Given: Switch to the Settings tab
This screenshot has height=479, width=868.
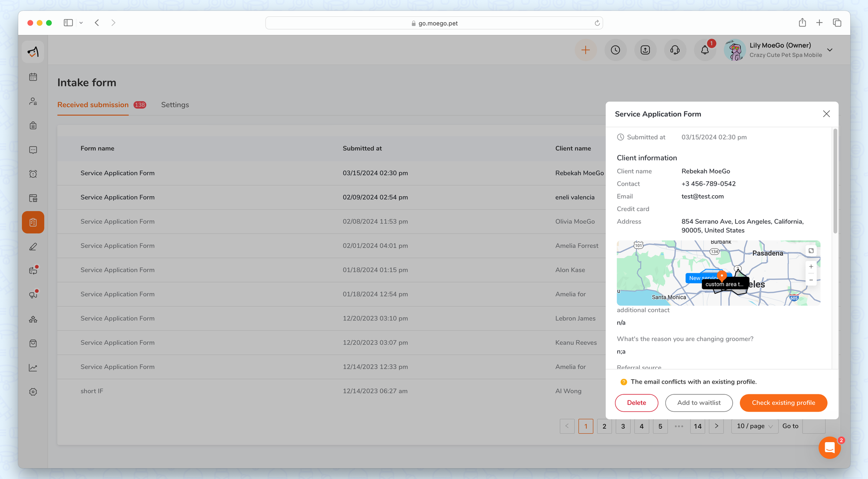Looking at the screenshot, I should pos(175,105).
